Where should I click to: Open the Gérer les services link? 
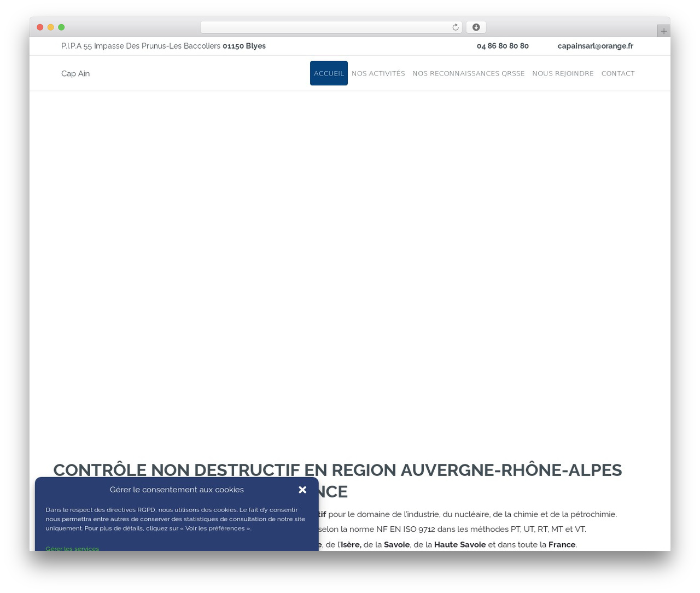pos(72,548)
